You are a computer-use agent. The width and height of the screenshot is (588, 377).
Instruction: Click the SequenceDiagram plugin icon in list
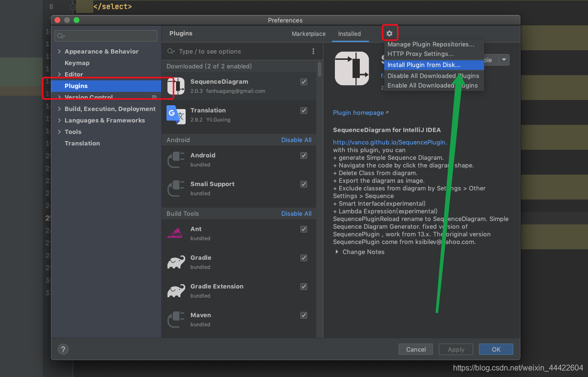[x=176, y=86]
